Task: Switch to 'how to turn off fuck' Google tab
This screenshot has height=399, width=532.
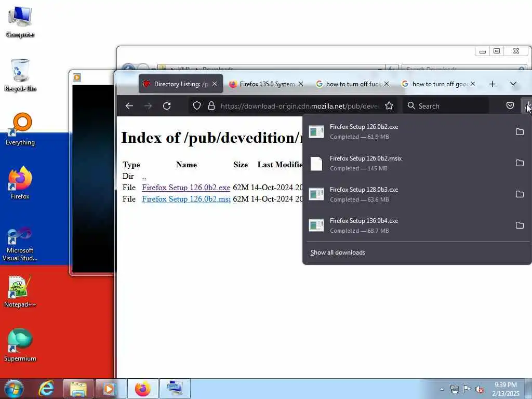Action: tap(352, 84)
